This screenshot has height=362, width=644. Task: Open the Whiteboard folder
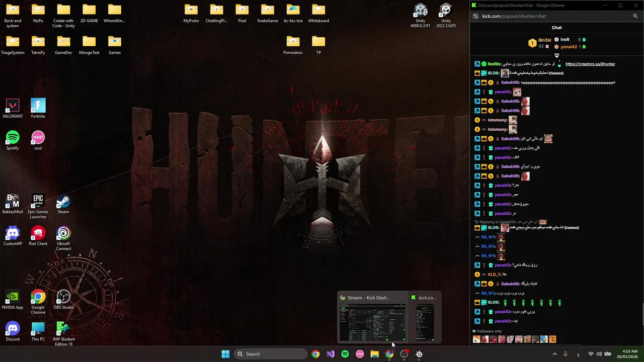318,13
